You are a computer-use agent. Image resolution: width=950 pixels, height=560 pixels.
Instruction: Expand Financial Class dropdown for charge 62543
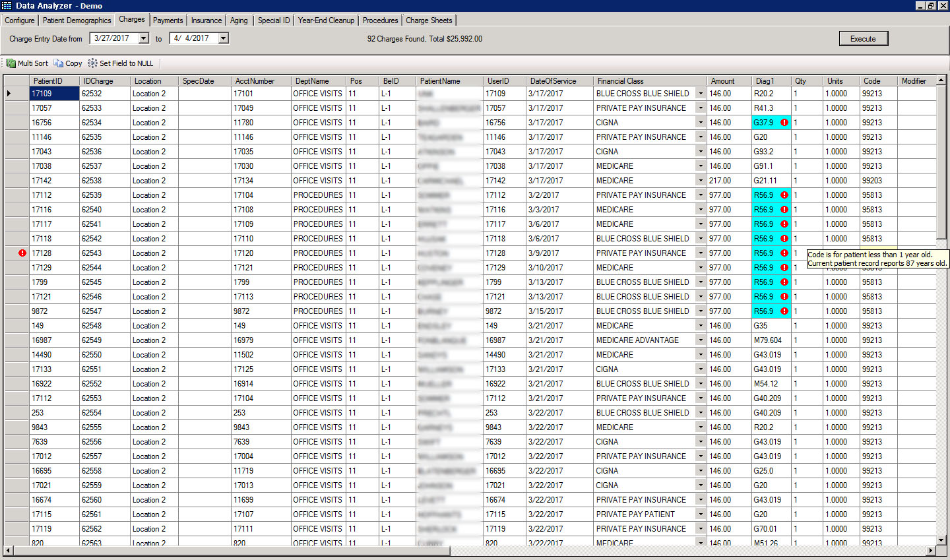(701, 253)
